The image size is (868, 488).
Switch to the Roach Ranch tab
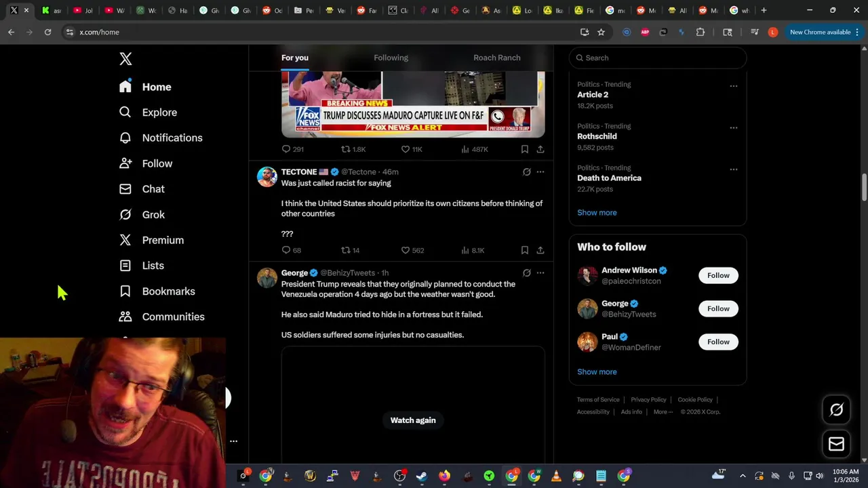tap(497, 58)
